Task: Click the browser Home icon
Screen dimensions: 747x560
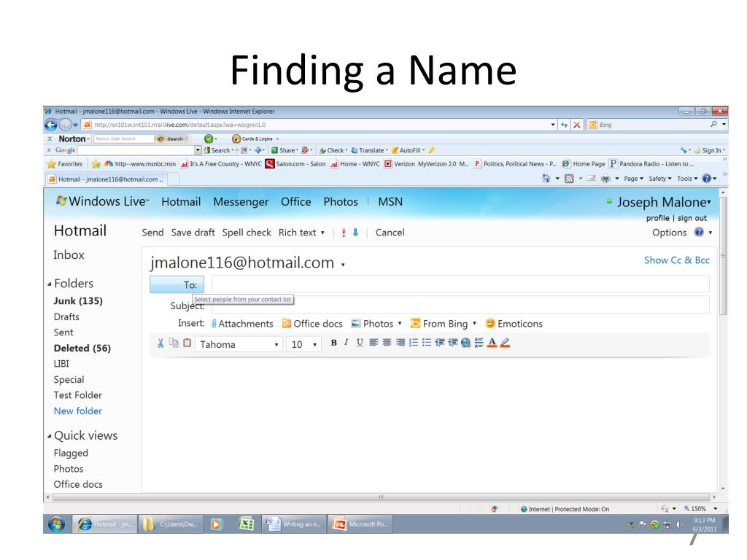Action: pyautogui.click(x=546, y=178)
